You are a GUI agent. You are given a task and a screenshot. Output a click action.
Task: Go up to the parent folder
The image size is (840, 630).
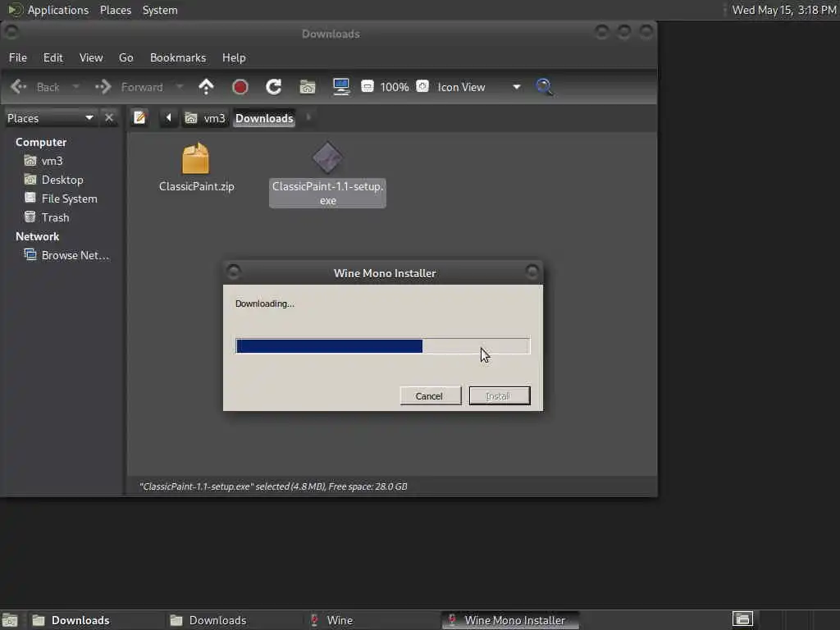pos(206,87)
